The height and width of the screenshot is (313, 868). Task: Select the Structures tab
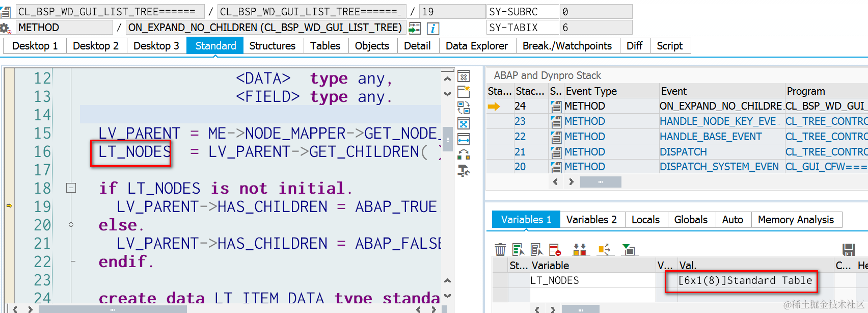coord(273,46)
